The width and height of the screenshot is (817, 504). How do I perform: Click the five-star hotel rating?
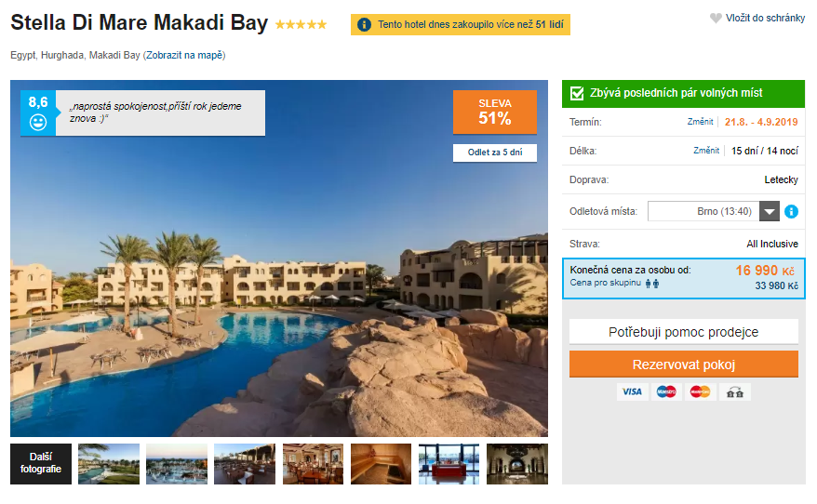coord(301,25)
